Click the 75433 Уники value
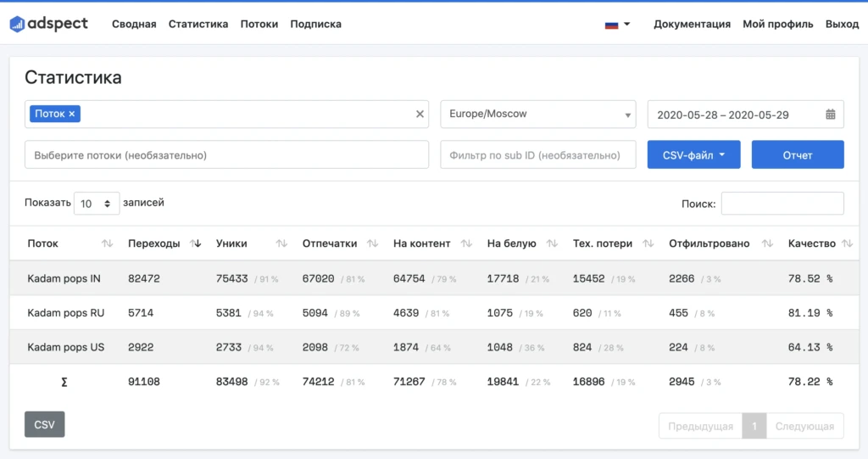Image resolution: width=868 pixels, height=459 pixels. (x=232, y=278)
